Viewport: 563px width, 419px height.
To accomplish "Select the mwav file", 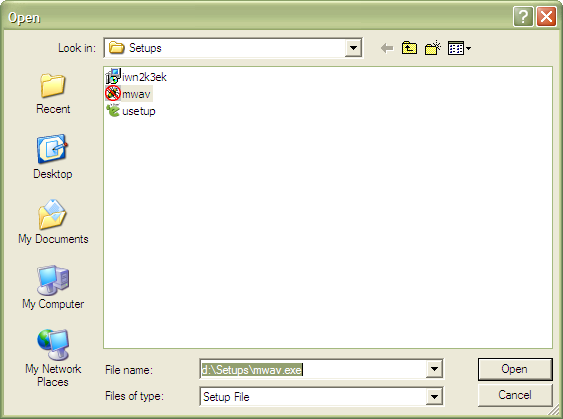I will (x=129, y=94).
